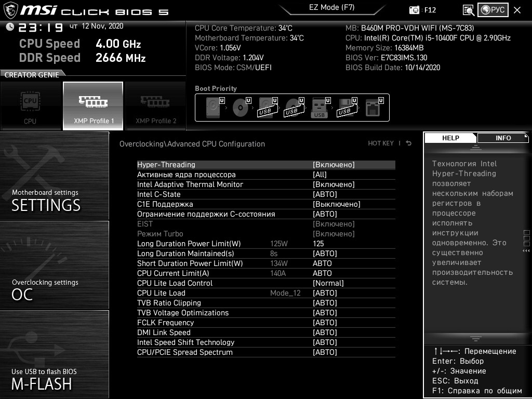Click the HOT KEY label

(x=381, y=143)
